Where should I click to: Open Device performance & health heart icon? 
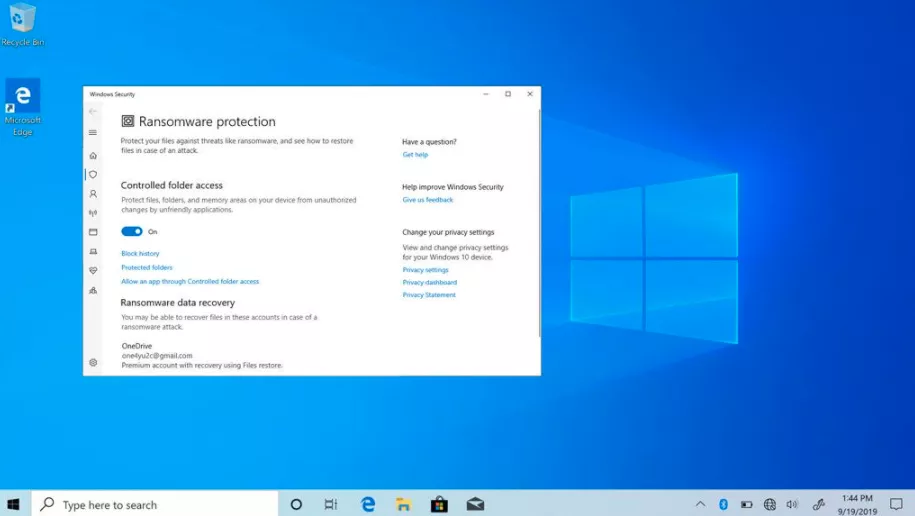(93, 271)
